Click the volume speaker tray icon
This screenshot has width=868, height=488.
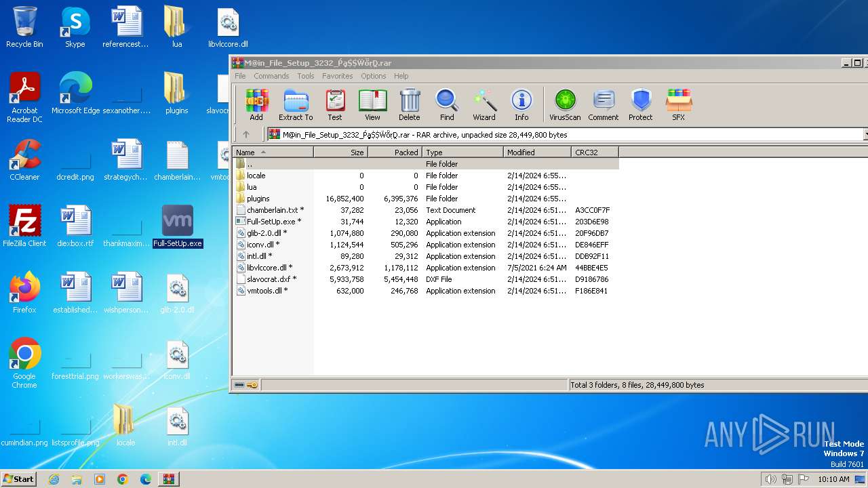pos(770,479)
